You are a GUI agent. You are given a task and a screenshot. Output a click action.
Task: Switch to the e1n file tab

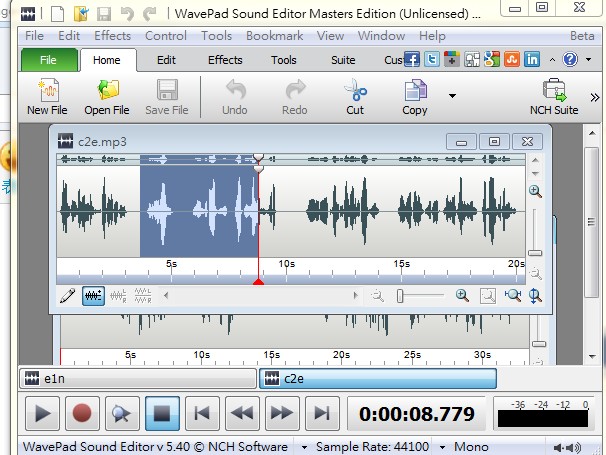(x=138, y=378)
